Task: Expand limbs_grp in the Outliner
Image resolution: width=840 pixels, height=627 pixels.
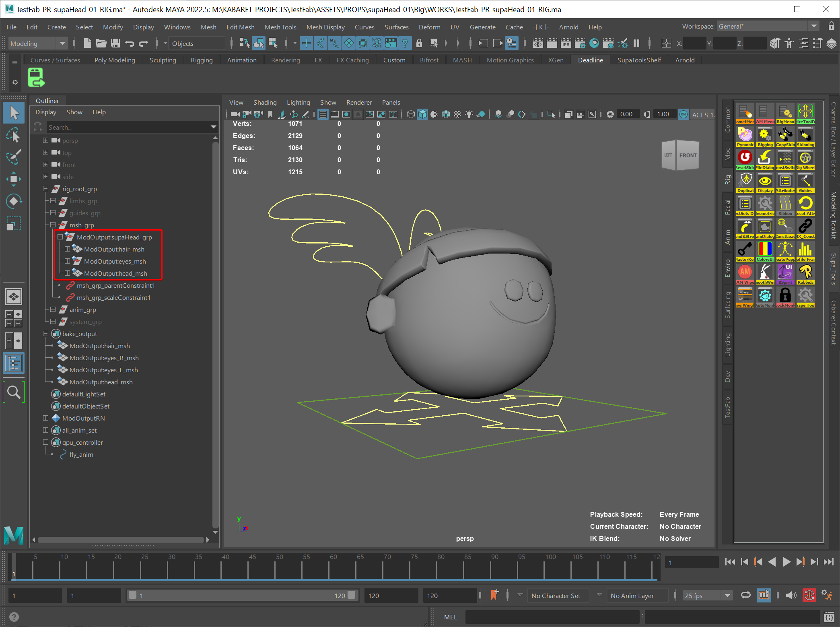Action: tap(53, 201)
